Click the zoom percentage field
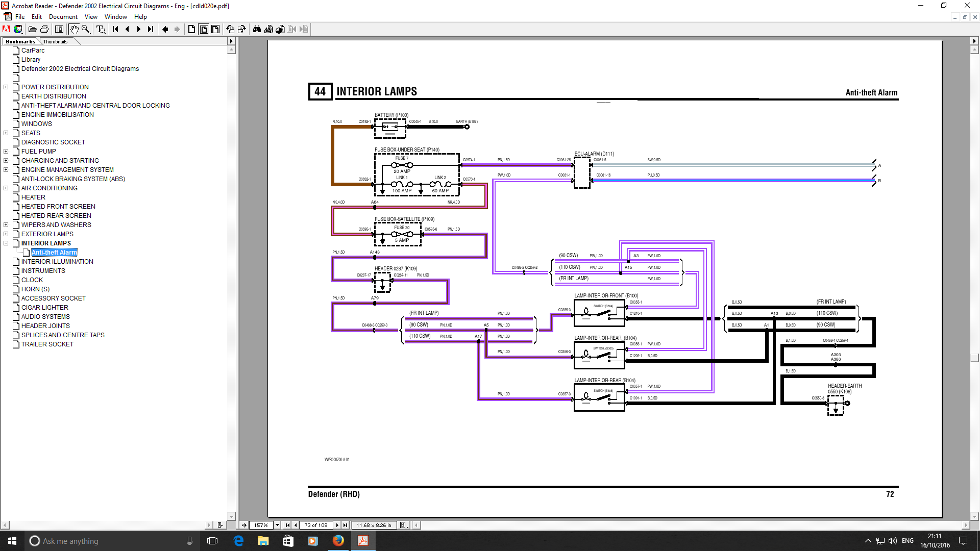This screenshot has height=551, width=980. tap(261, 525)
